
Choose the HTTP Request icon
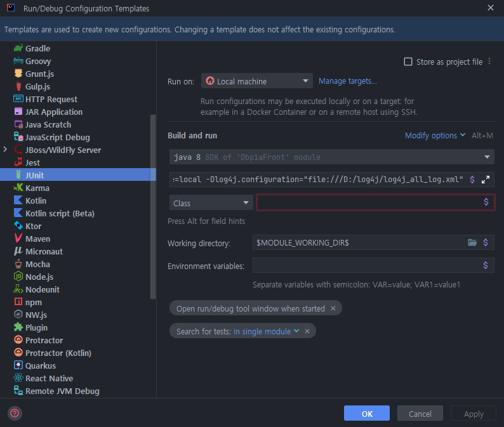[18, 99]
